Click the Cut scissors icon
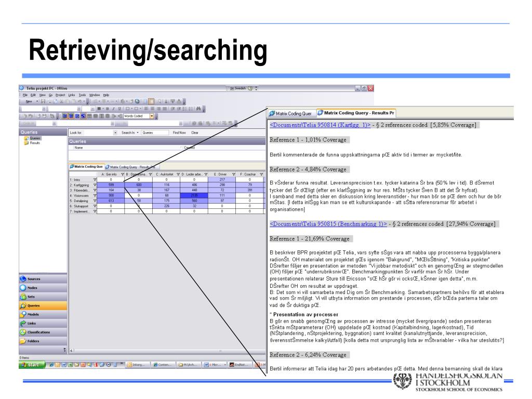Image resolution: width=532 pixels, height=399 pixels. click(x=61, y=101)
